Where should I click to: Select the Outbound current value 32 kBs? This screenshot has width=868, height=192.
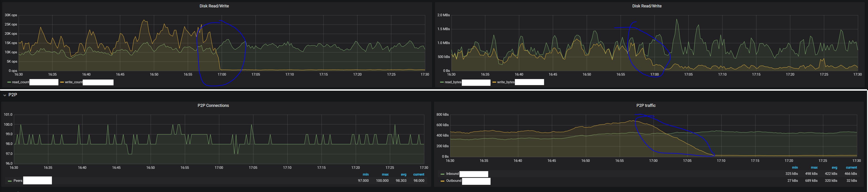[852, 181]
